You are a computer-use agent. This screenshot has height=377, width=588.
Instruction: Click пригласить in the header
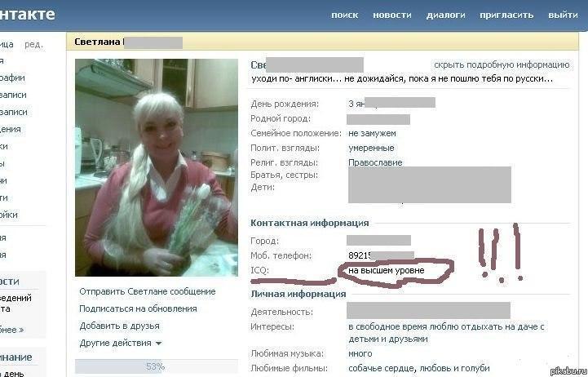pyautogui.click(x=506, y=16)
